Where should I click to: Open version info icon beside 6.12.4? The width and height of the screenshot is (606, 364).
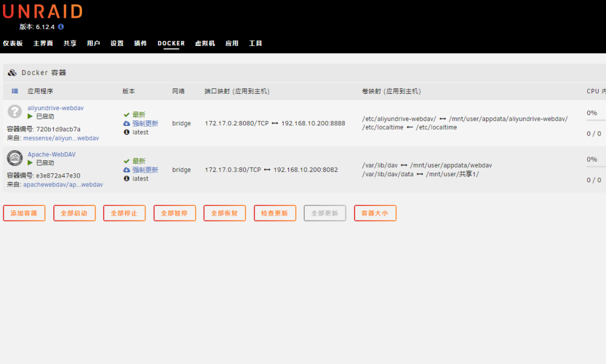pyautogui.click(x=61, y=27)
